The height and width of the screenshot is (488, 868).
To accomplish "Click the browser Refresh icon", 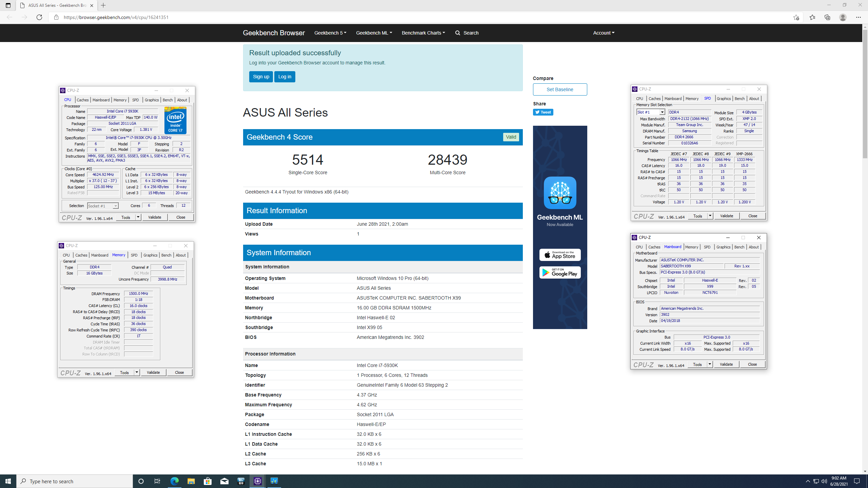I will click(x=39, y=17).
